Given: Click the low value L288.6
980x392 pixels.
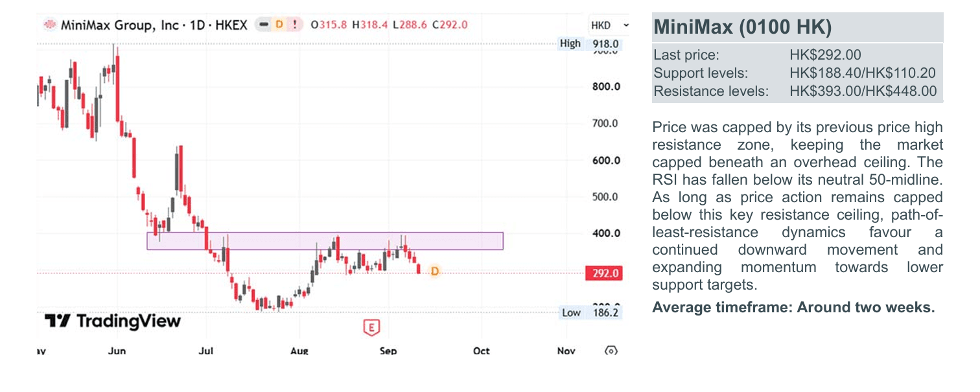Looking at the screenshot, I should coord(410,25).
